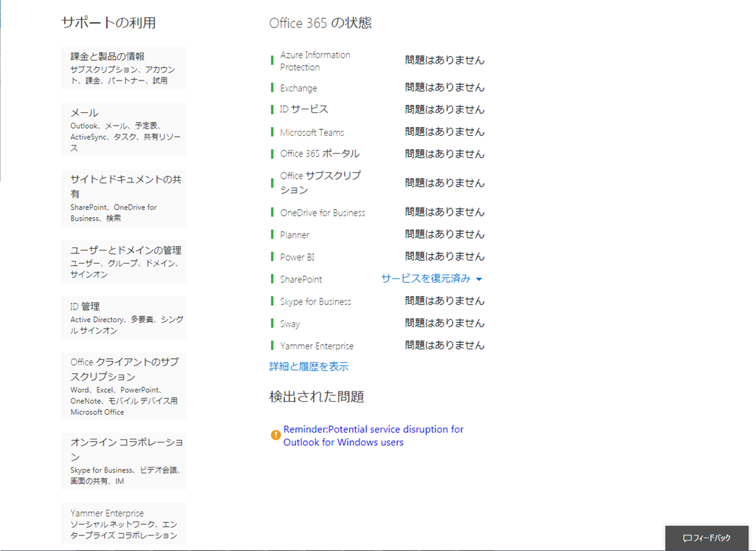Screen dimensions: 756x551
Task: Click 問題はありません beside Sway
Action: click(444, 323)
